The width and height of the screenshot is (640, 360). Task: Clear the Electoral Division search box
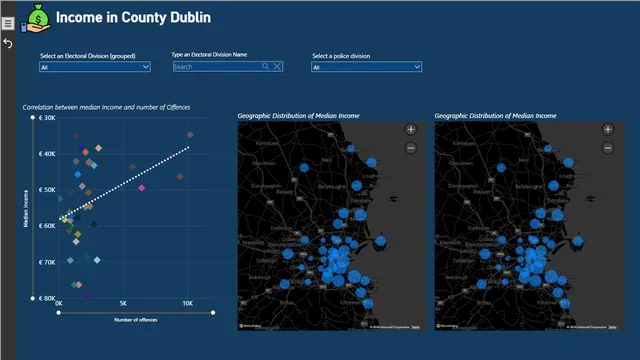coord(277,67)
